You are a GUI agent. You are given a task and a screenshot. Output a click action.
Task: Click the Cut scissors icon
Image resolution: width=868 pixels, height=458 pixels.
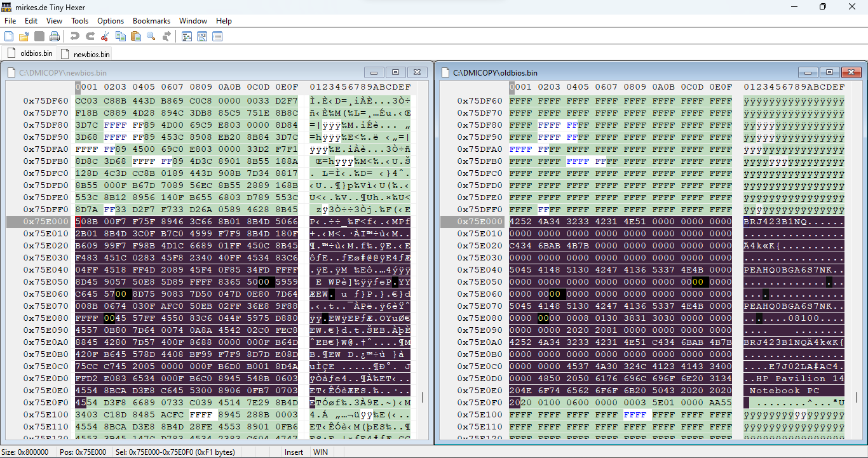[x=105, y=36]
